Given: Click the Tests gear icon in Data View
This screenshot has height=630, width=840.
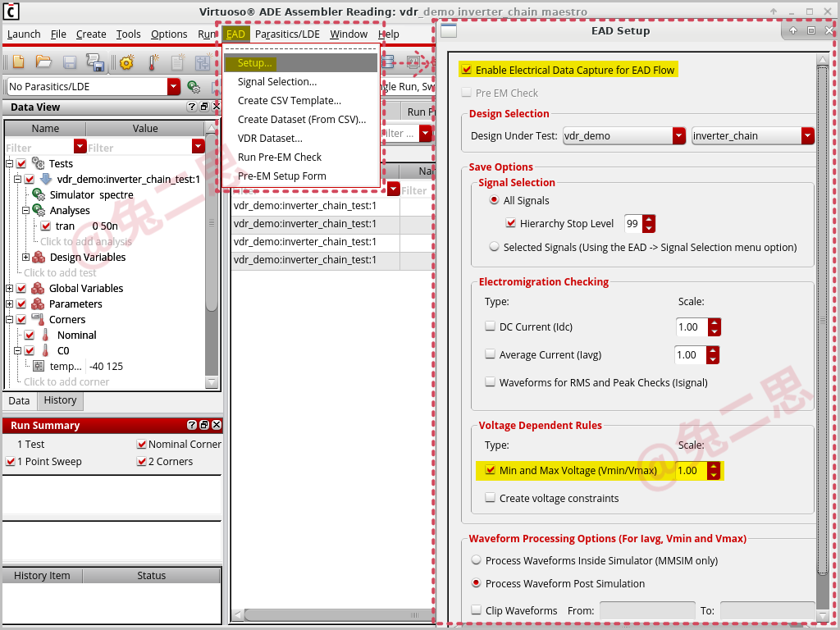Looking at the screenshot, I should click(x=38, y=163).
